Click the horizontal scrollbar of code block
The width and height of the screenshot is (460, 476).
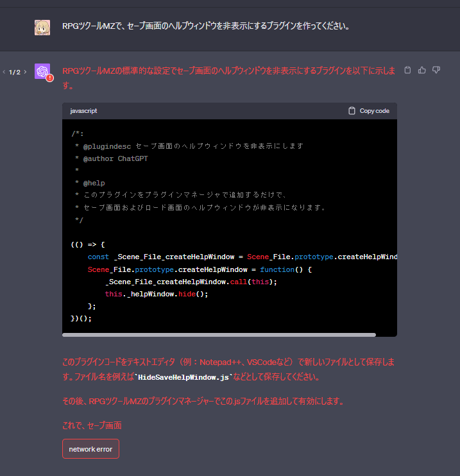[x=219, y=335]
